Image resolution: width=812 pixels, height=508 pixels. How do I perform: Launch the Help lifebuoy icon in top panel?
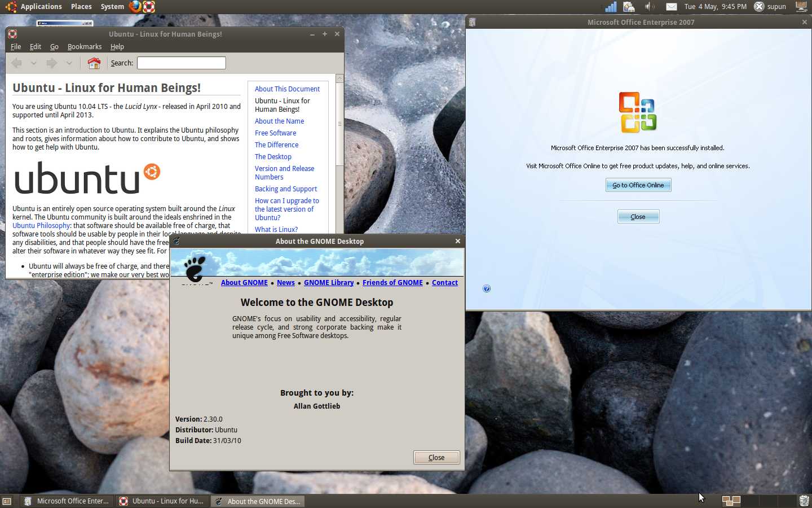tap(149, 7)
